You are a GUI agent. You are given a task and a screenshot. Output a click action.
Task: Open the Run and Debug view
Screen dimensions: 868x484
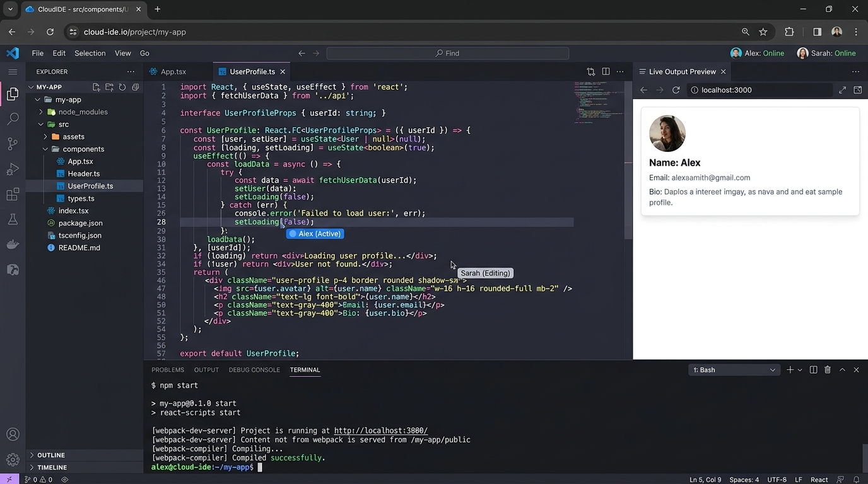point(13,169)
